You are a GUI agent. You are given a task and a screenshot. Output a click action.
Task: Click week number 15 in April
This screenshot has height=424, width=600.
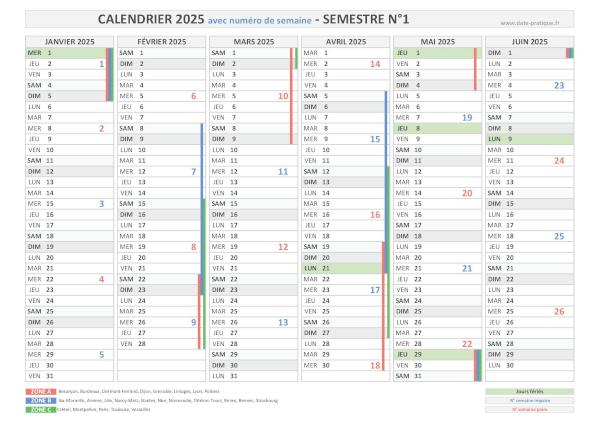pos(375,139)
